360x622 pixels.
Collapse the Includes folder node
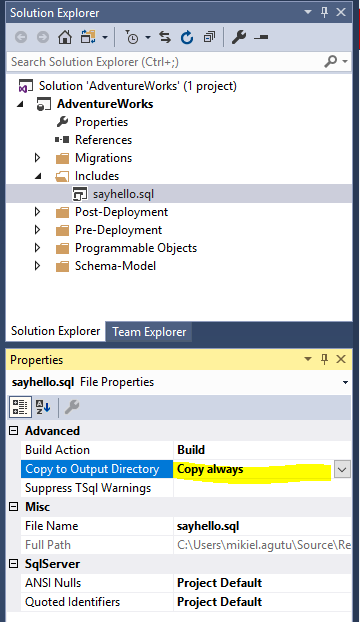tap(38, 176)
